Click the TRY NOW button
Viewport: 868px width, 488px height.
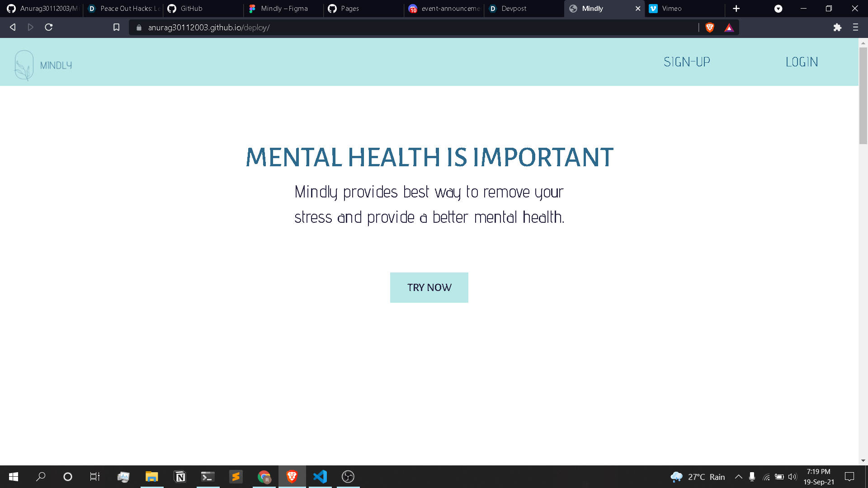pos(429,287)
